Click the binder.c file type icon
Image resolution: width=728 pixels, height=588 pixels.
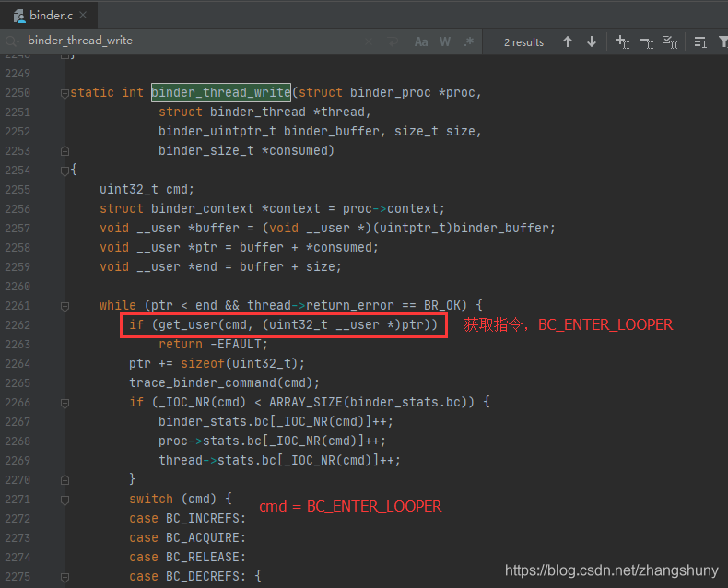[19, 16]
